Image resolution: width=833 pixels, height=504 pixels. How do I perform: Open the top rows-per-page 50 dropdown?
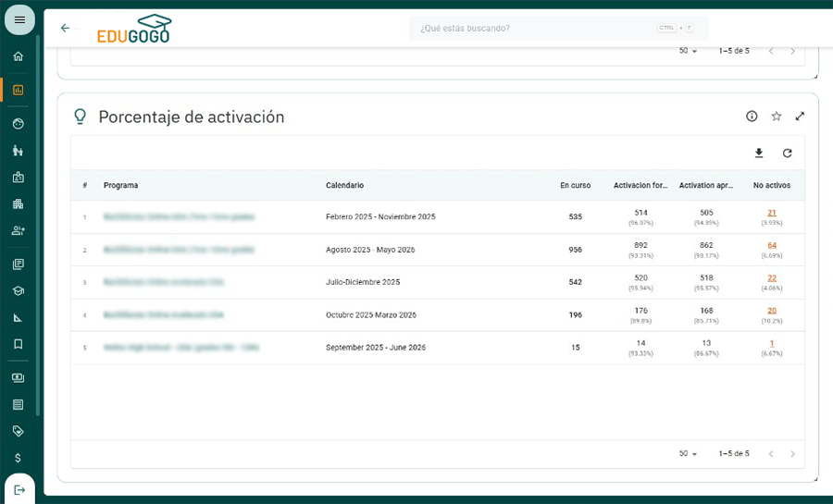(x=688, y=51)
